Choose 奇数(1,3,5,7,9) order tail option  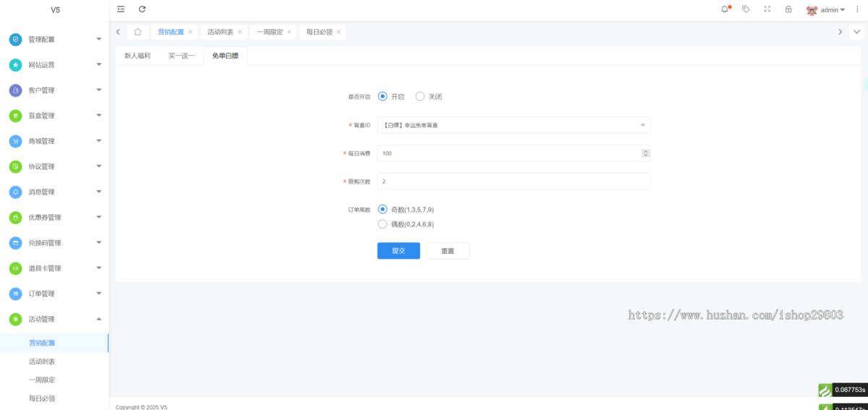pyautogui.click(x=406, y=210)
